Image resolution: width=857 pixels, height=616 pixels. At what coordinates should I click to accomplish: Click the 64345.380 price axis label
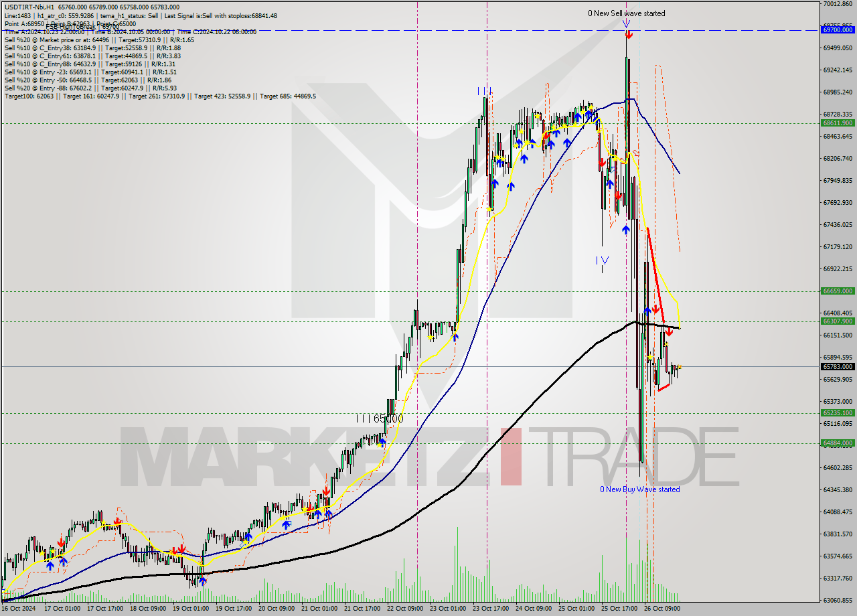pos(838,490)
